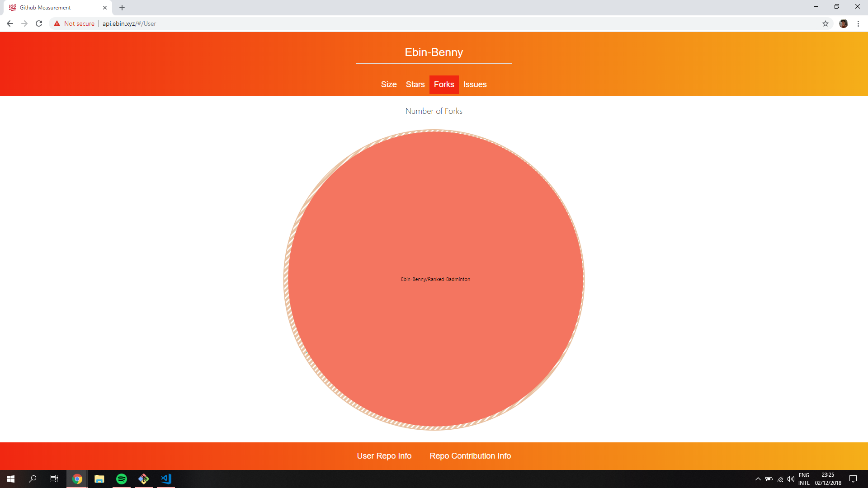Switch to the Size tab
This screenshot has height=488, width=868.
pos(389,84)
